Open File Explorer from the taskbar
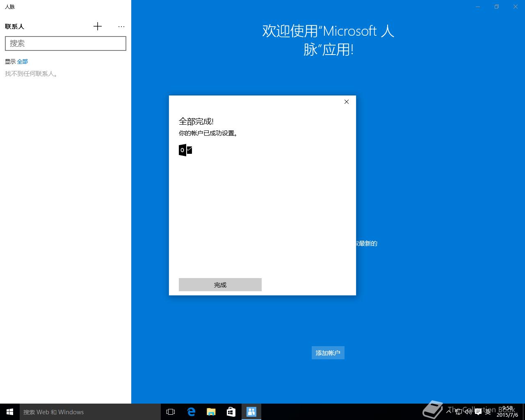Viewport: 525px width, 420px height. click(x=211, y=412)
